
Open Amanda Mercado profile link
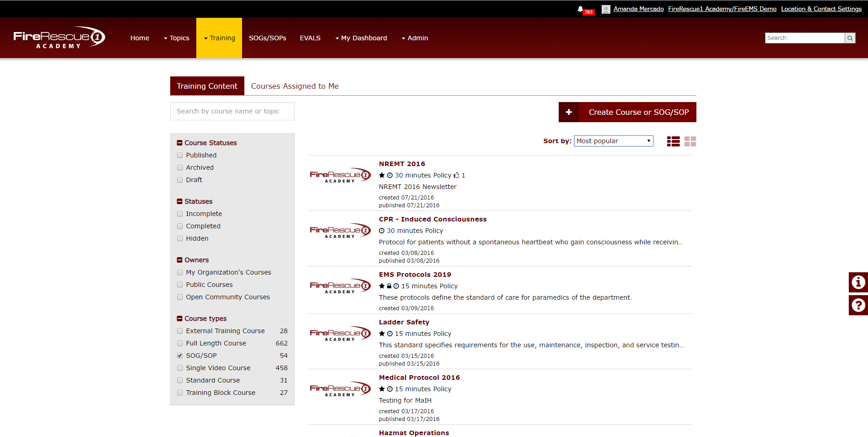(x=638, y=9)
